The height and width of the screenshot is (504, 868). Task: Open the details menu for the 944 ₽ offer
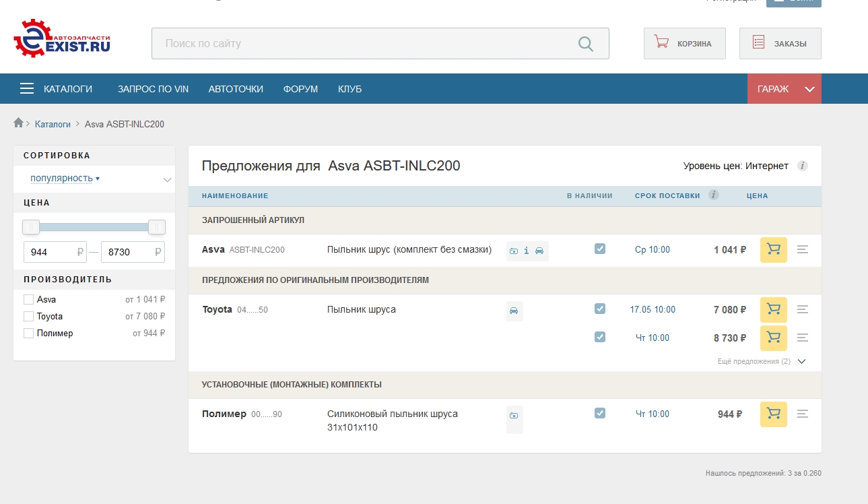tap(803, 414)
